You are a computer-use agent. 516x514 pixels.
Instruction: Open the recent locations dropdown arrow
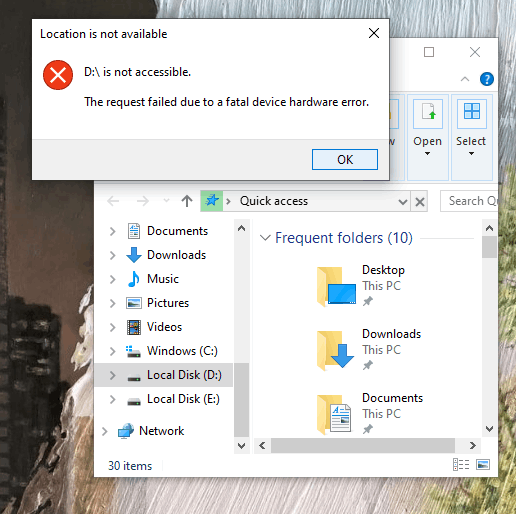[166, 201]
